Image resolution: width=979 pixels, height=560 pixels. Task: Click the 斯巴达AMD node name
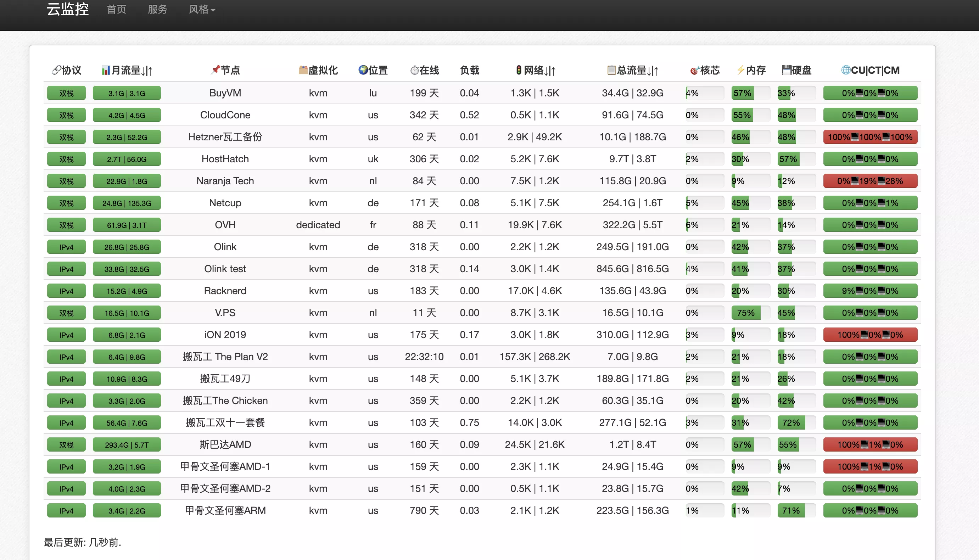coord(225,445)
